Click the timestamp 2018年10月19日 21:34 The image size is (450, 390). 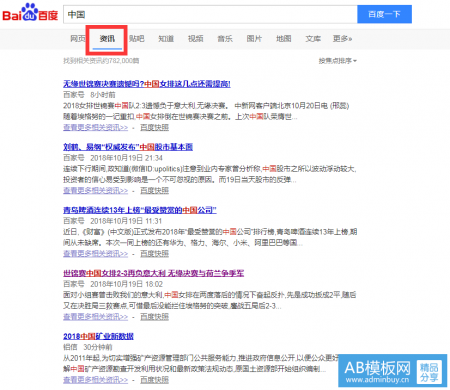pyautogui.click(x=126, y=158)
